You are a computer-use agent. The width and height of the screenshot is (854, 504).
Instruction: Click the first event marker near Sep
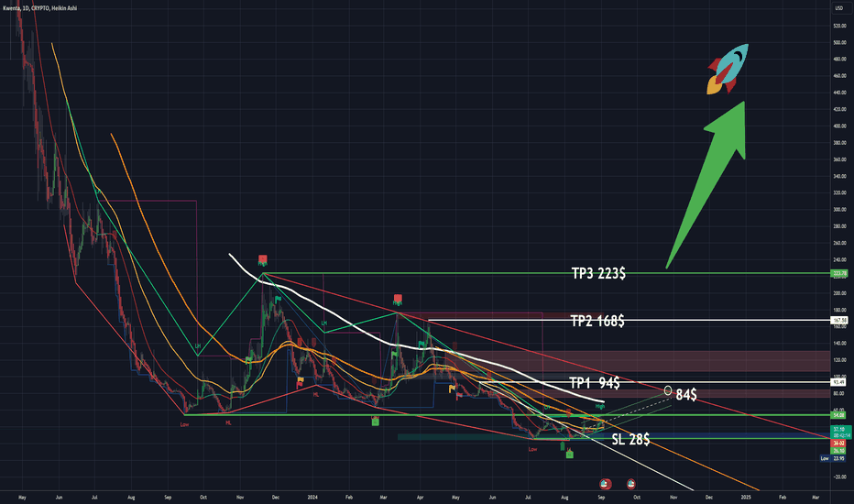[x=605, y=483]
